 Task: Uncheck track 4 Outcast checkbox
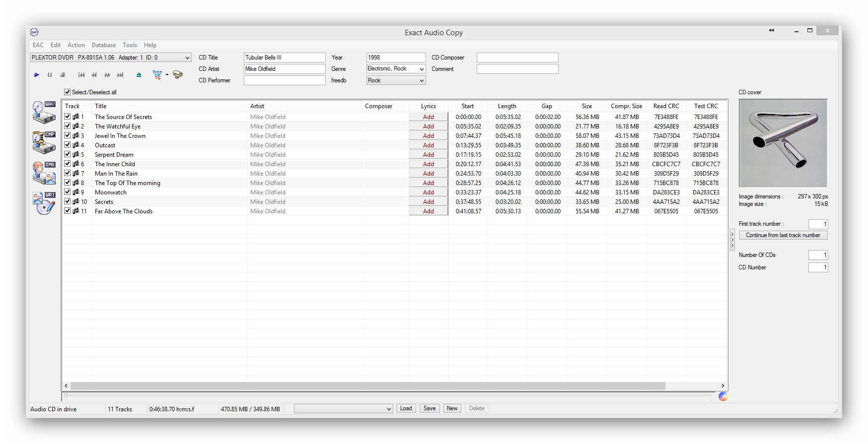pyautogui.click(x=68, y=145)
